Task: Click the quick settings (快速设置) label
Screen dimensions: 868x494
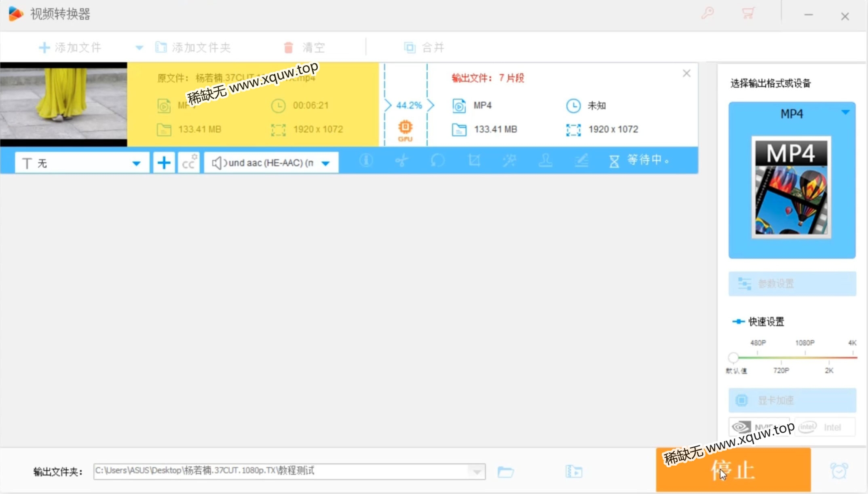Action: click(766, 322)
